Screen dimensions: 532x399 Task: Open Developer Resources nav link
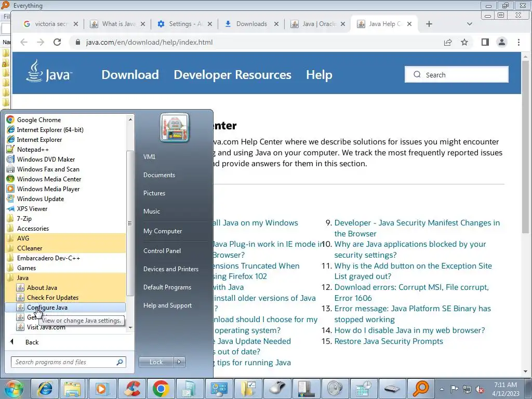pyautogui.click(x=232, y=75)
